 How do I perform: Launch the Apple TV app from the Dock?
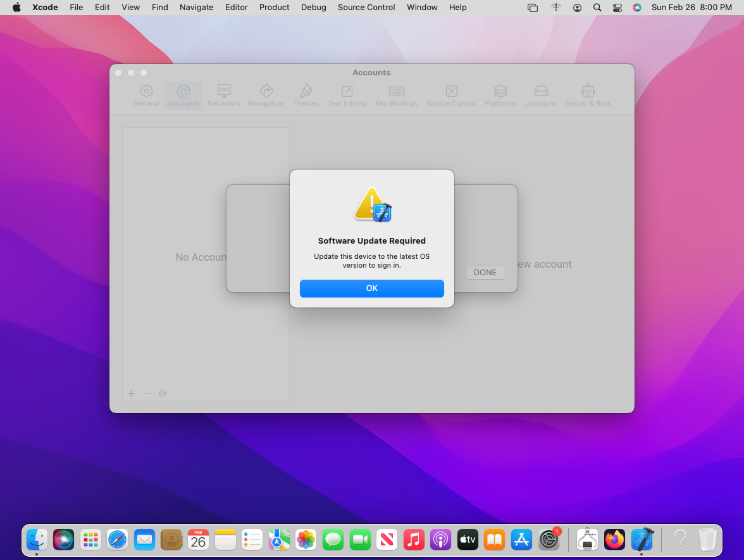tap(468, 540)
